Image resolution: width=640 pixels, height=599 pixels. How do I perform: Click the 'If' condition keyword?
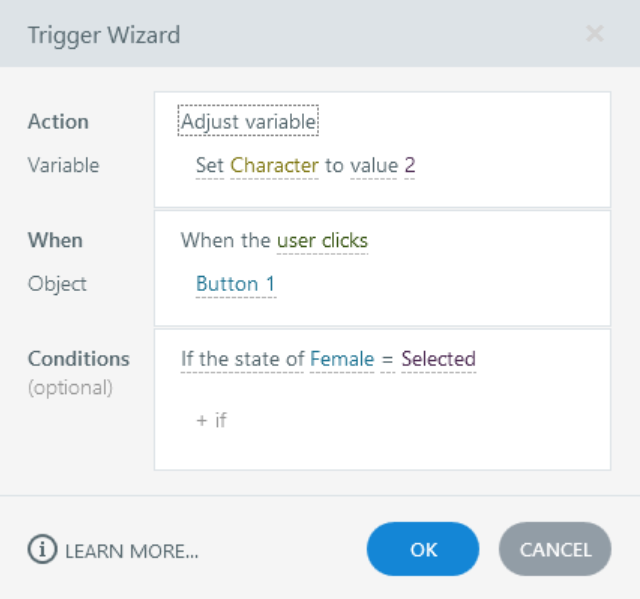pos(186,359)
